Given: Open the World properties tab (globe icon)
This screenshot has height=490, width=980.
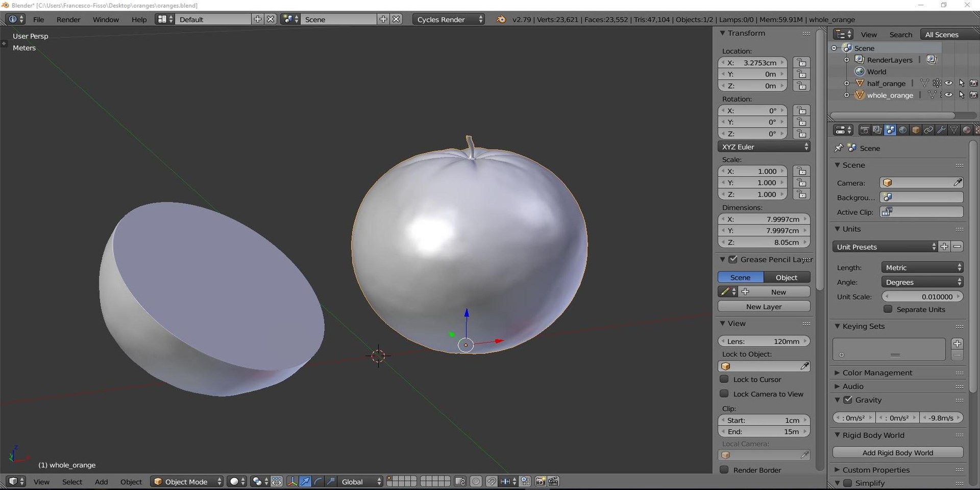Looking at the screenshot, I should point(903,130).
